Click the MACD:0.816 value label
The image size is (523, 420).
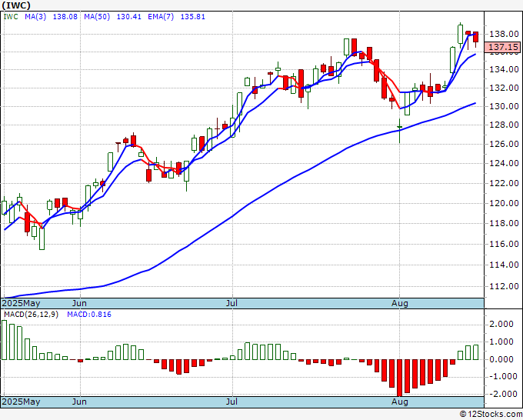click(89, 315)
